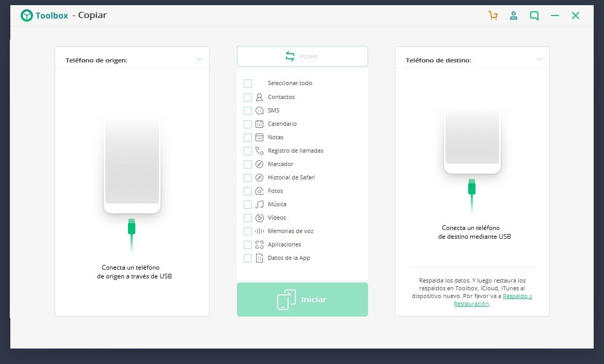Enable the Registro de llamadas checkbox
The width and height of the screenshot is (604, 364).
pyautogui.click(x=248, y=151)
